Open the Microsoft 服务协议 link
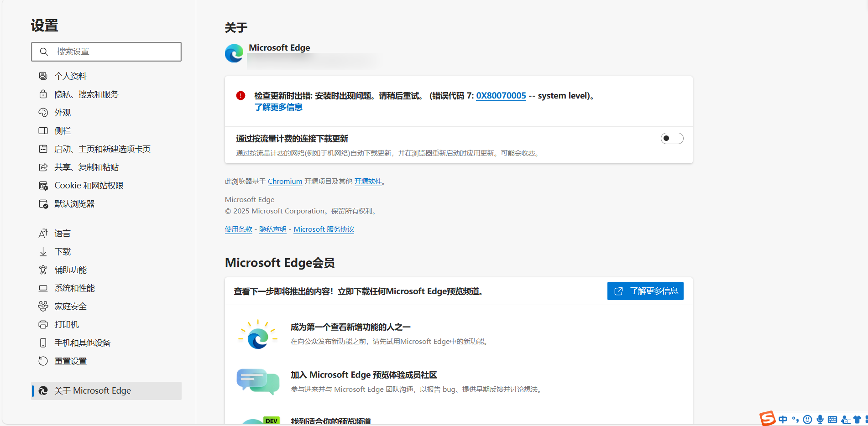Image resolution: width=868 pixels, height=426 pixels. tap(324, 229)
